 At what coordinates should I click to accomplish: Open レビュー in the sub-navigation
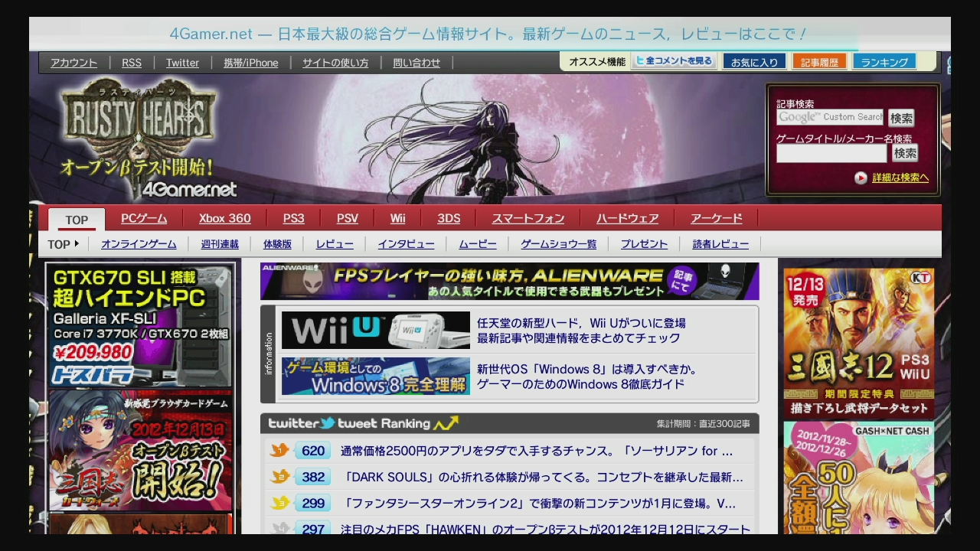(x=335, y=244)
